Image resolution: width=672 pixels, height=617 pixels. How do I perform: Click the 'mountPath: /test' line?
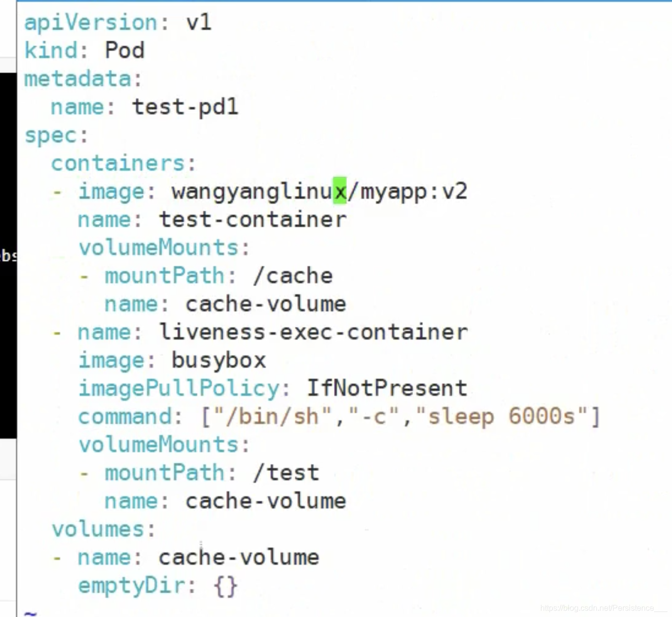[x=212, y=472]
